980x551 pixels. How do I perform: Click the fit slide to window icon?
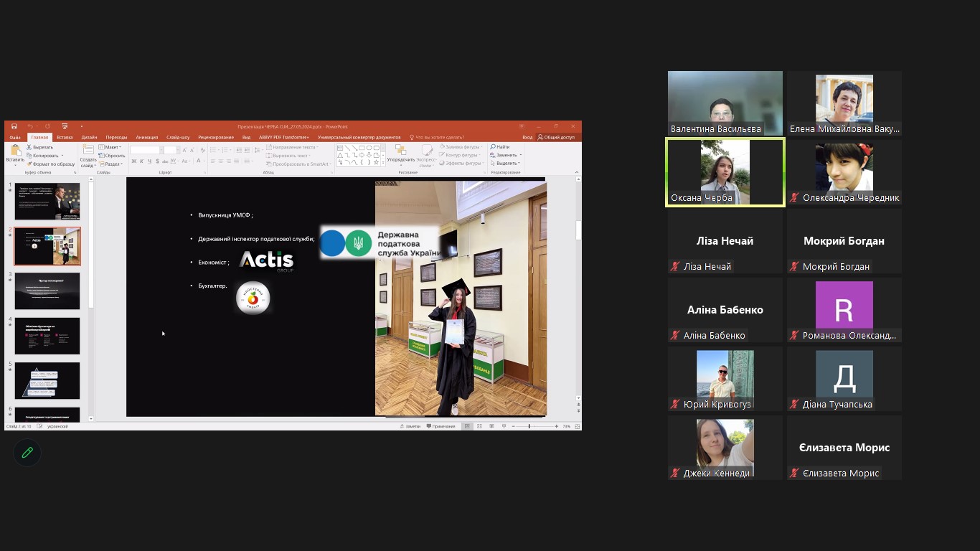coord(577,426)
